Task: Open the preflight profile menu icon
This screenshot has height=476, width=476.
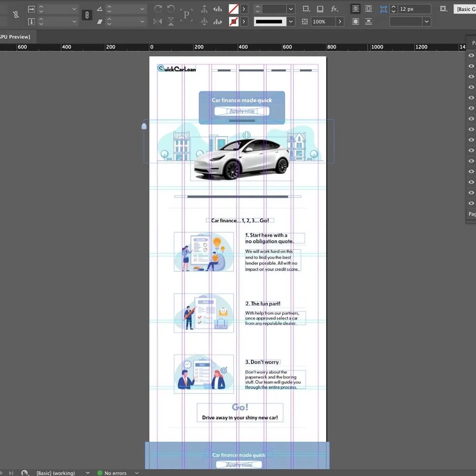Action: click(24, 473)
